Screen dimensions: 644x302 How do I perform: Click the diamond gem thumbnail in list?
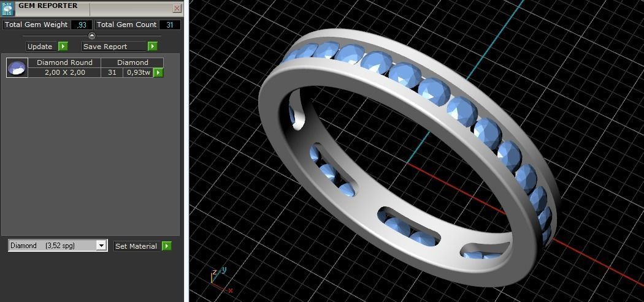[17, 68]
